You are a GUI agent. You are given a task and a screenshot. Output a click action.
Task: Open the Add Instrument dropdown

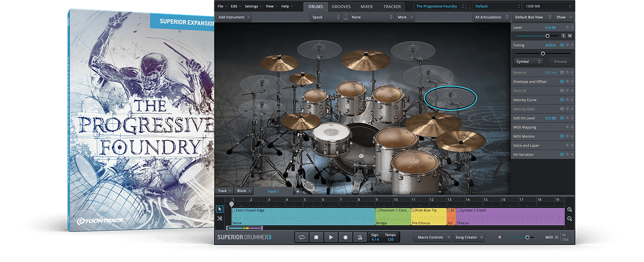pyautogui.click(x=234, y=17)
